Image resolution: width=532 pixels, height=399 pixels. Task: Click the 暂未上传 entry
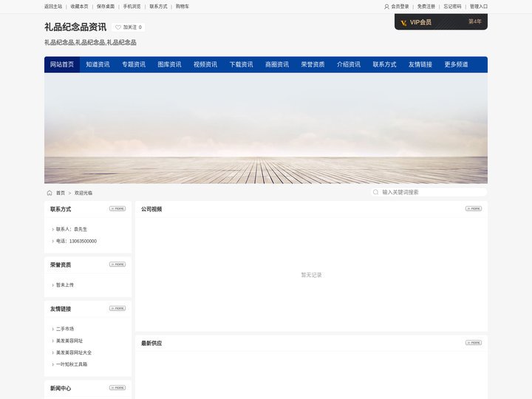(65, 284)
